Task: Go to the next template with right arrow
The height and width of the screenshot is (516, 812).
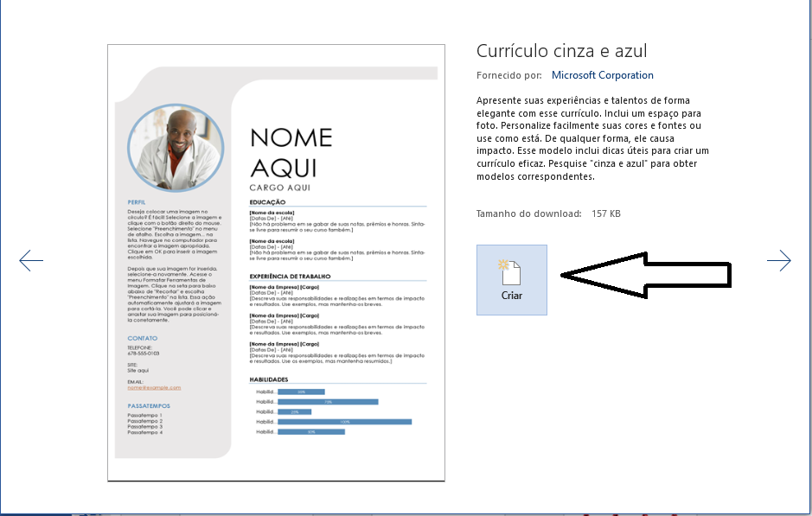Action: [x=778, y=260]
